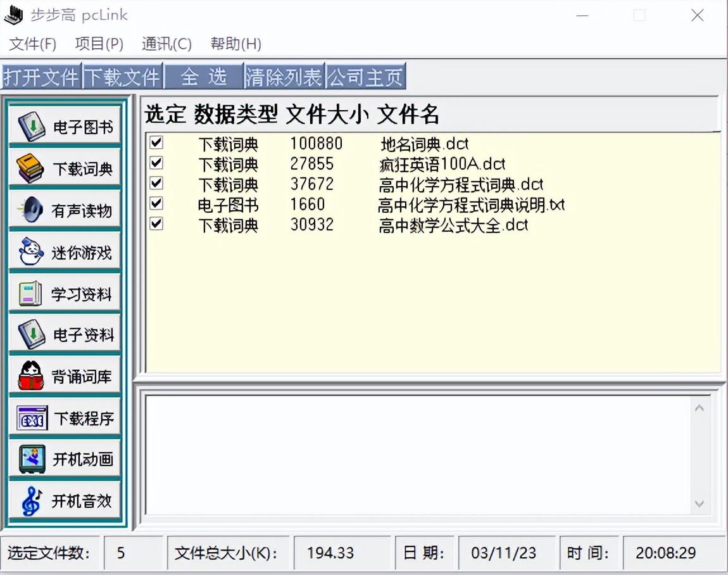This screenshot has width=728, height=575.
Task: Visit the 公司主页 company homepage button
Action: (x=365, y=76)
